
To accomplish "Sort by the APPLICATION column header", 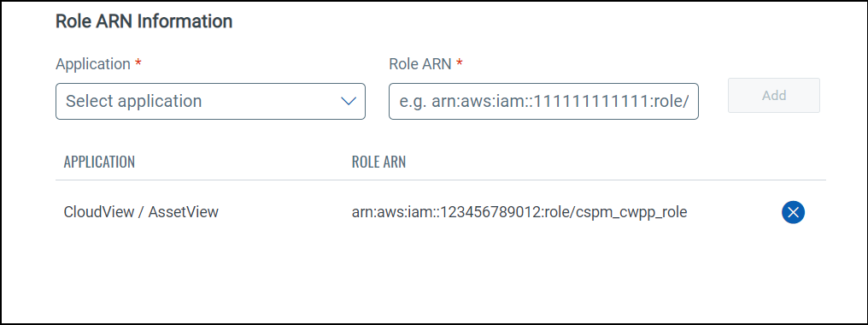I will 99,162.
